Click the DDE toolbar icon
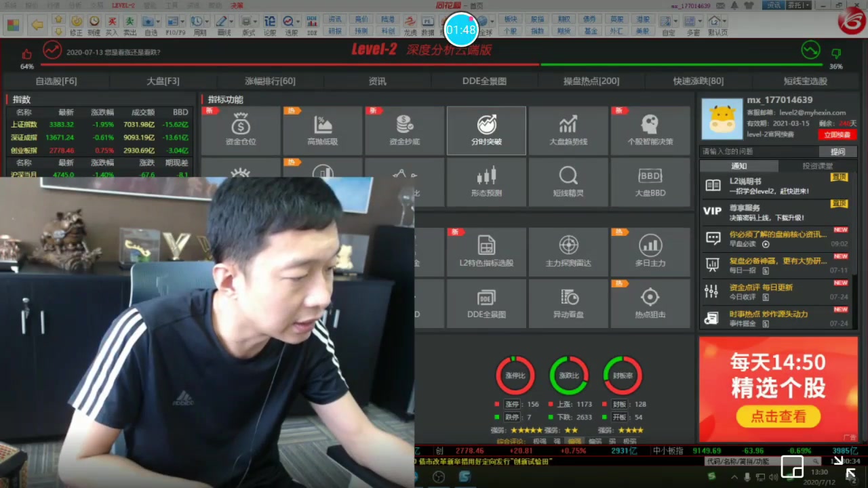Screen dimensions: 868x488 [312, 26]
